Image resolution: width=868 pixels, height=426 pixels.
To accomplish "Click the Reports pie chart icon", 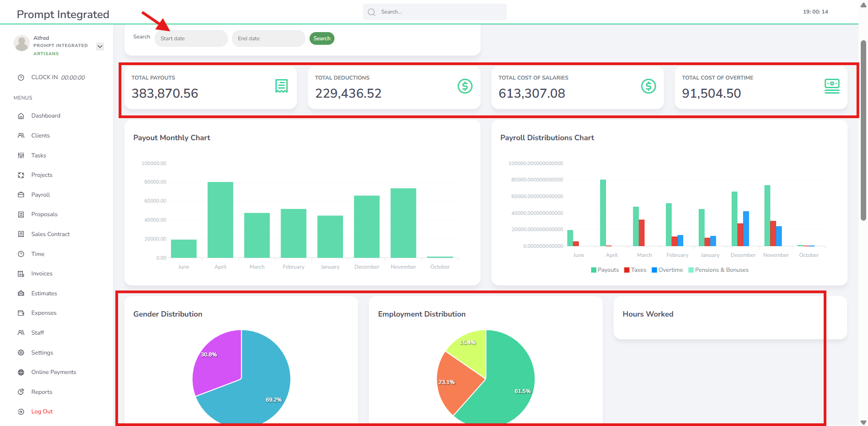I will [21, 392].
